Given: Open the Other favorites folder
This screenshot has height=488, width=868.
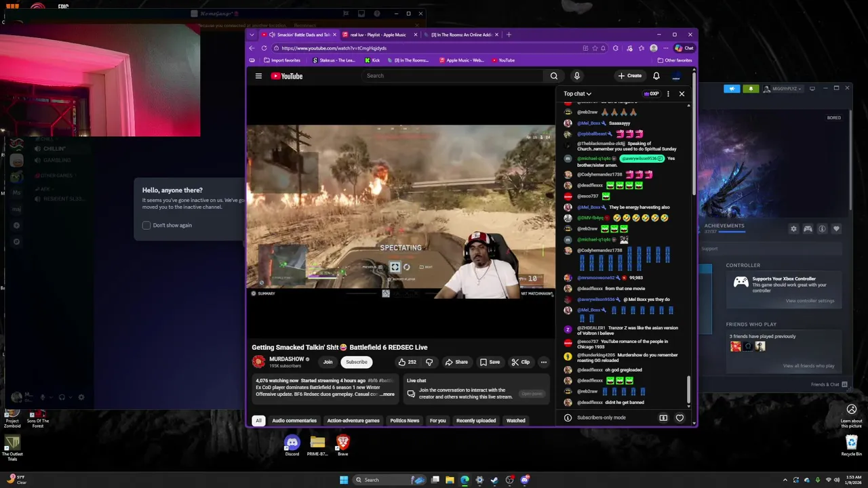Looking at the screenshot, I should click(x=675, y=60).
